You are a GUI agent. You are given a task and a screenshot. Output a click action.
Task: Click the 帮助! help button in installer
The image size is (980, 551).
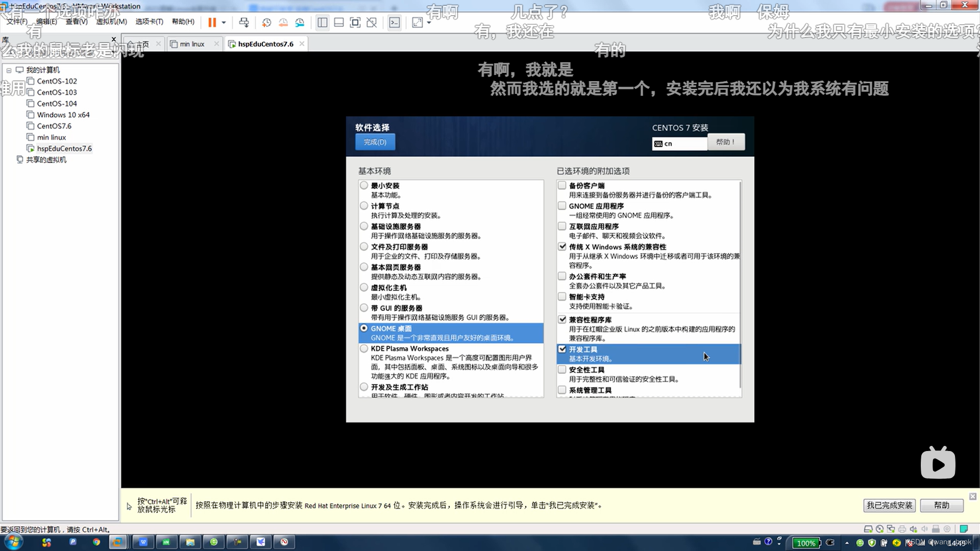point(726,142)
